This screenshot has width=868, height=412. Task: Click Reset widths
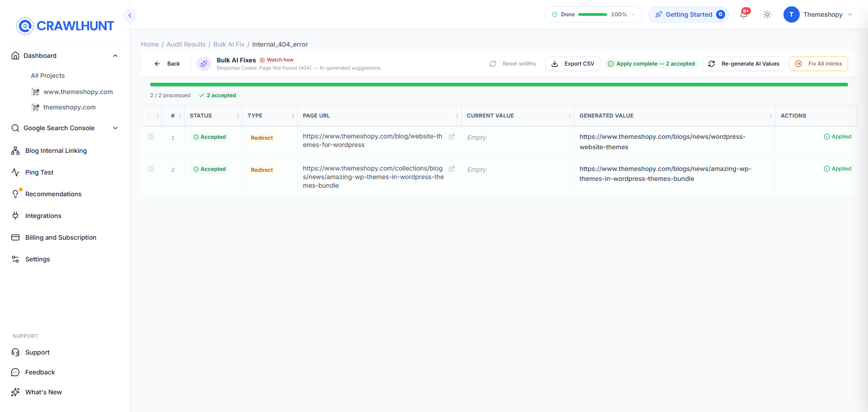(513, 64)
